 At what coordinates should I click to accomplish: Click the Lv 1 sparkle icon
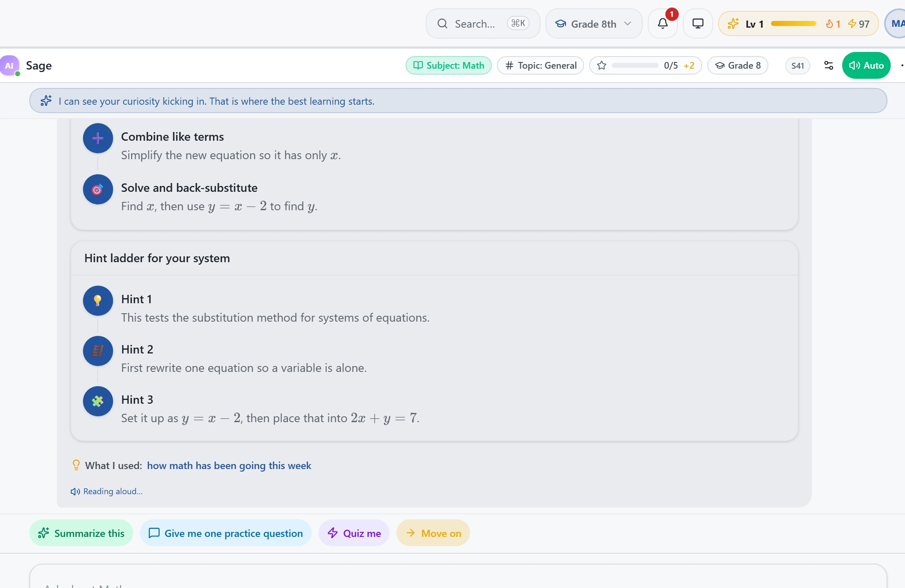click(x=733, y=24)
